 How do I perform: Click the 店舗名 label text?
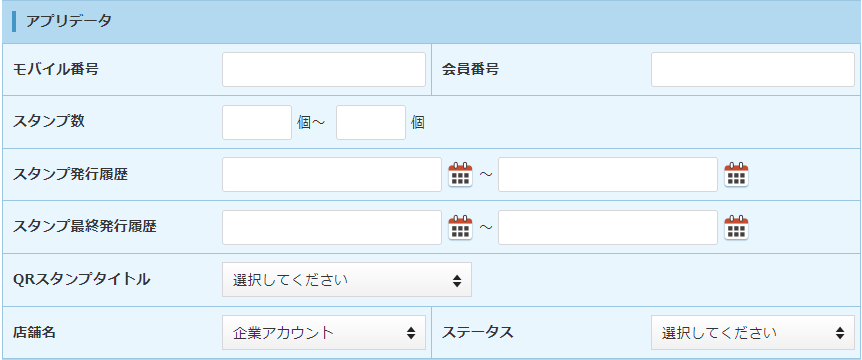coord(34,332)
